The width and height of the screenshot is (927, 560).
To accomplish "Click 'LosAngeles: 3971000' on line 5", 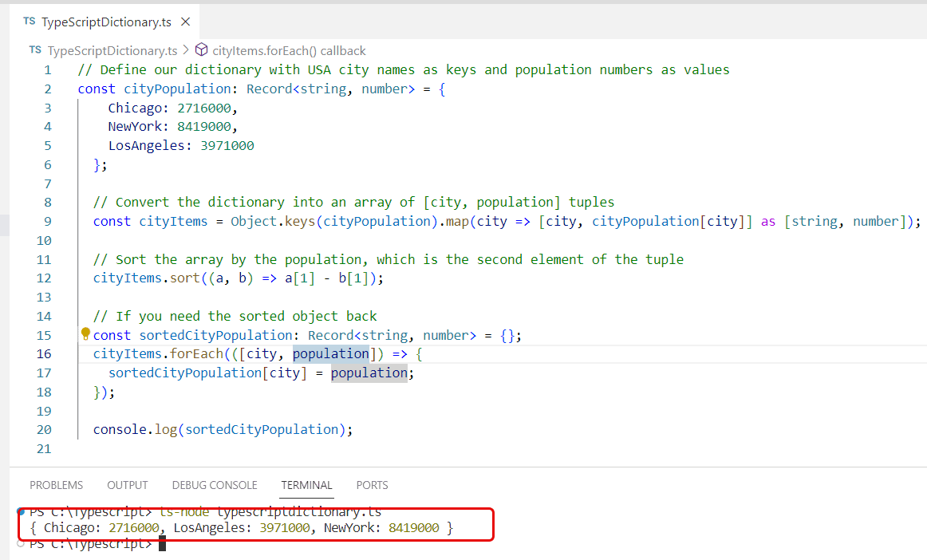I will point(181,145).
